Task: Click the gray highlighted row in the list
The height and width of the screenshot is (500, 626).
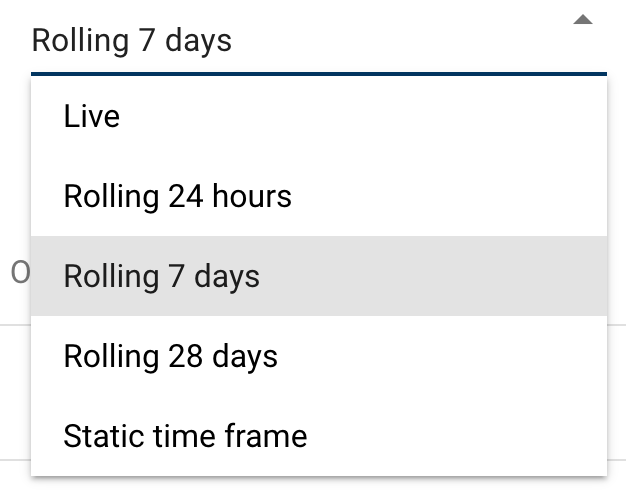Action: click(318, 276)
